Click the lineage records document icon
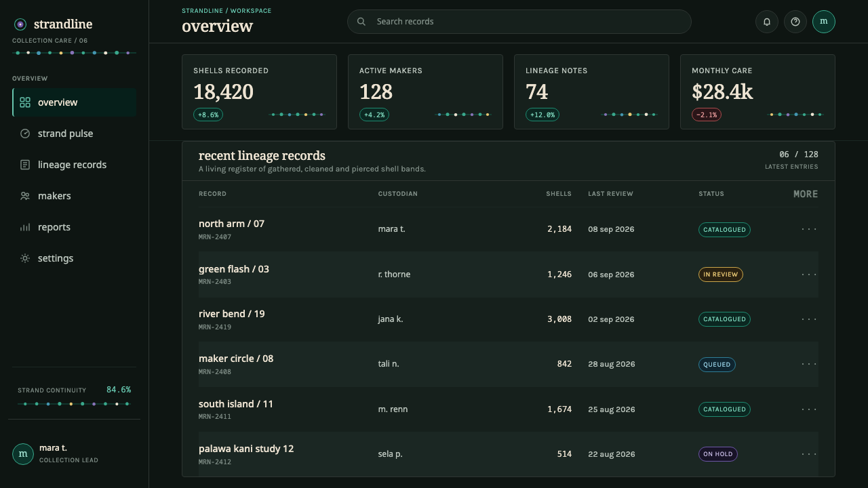The height and width of the screenshot is (488, 868). [x=25, y=165]
